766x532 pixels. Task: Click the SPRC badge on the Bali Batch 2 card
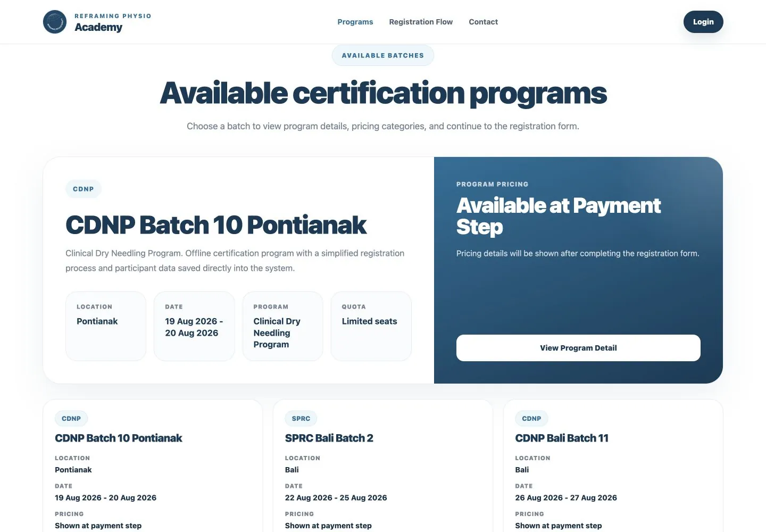[x=301, y=419]
